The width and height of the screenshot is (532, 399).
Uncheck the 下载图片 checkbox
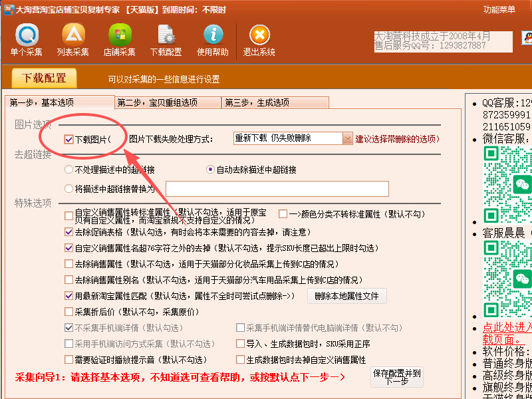69,139
